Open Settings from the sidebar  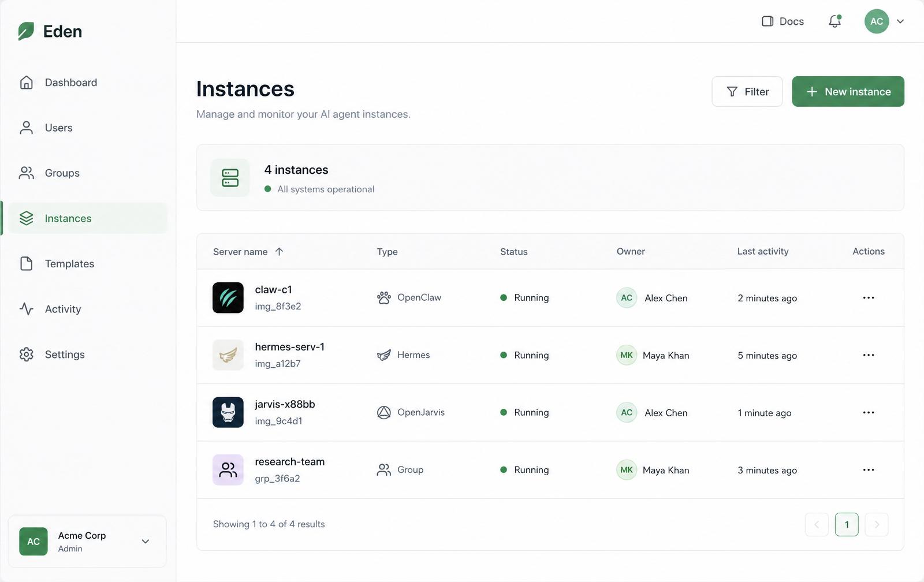[x=87, y=355]
